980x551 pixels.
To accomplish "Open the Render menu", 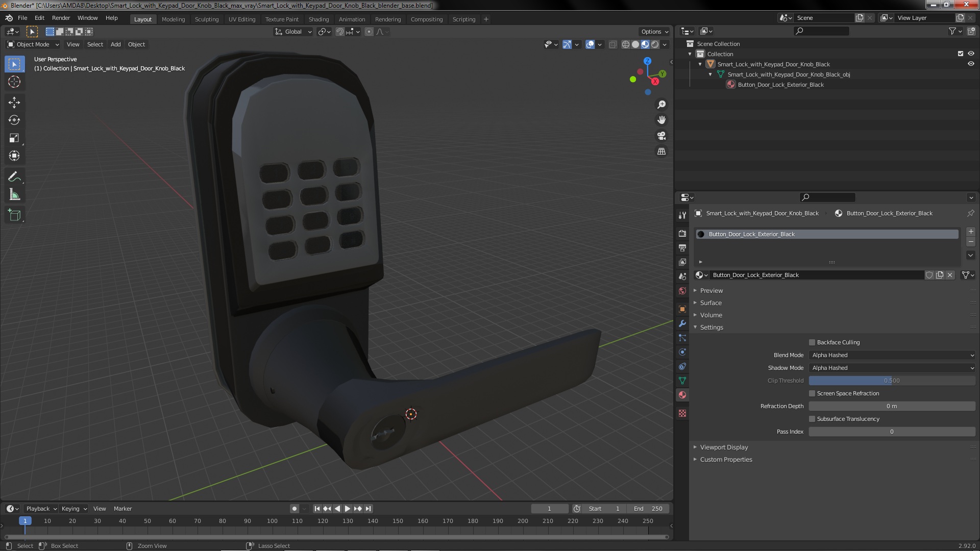I will pos(61,18).
